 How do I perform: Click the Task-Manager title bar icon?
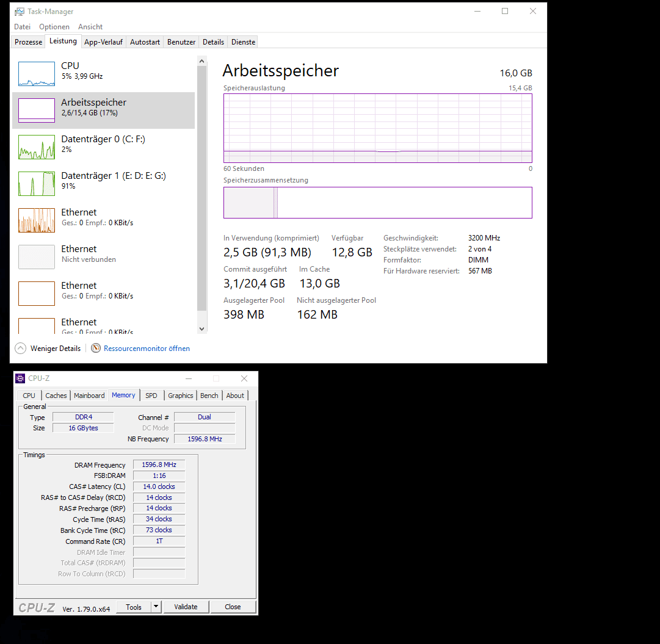(20, 12)
